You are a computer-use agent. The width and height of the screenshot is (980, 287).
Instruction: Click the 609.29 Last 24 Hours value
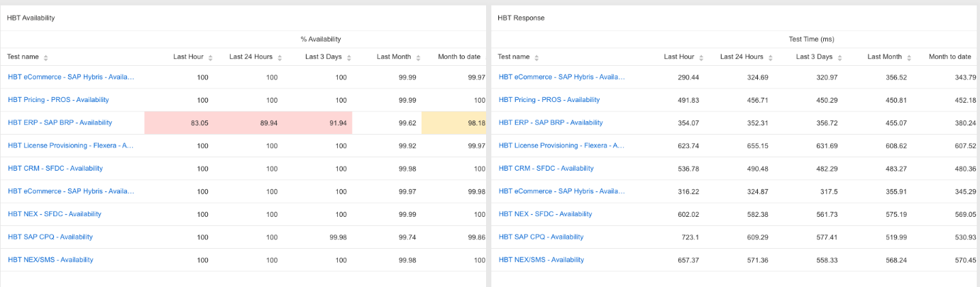click(756, 237)
